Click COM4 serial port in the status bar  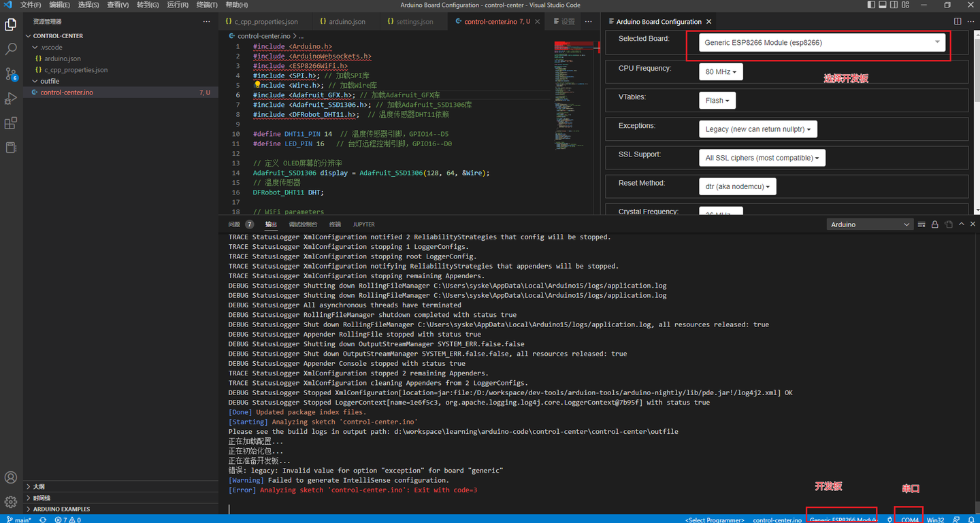(908, 519)
